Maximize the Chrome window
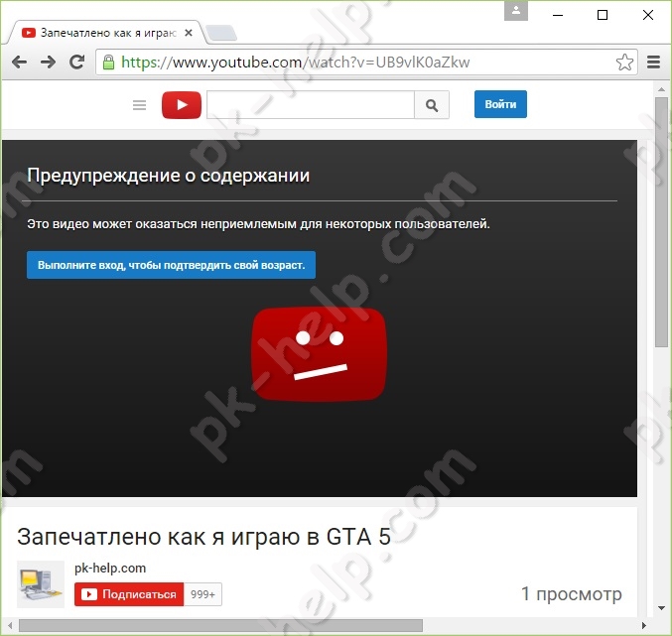The width and height of the screenshot is (672, 636). [x=603, y=15]
